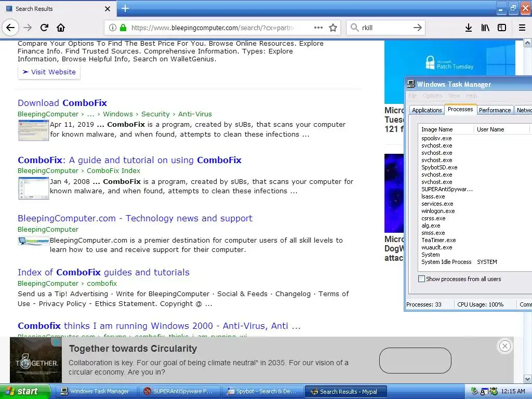Screen dimensions: 532x399
Task: Open ComboFix guide and tutorial link
Action: coord(129,160)
